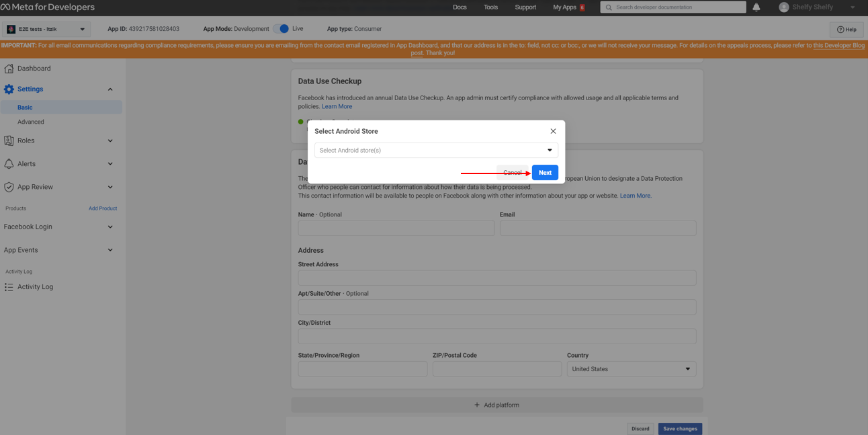Click the user profile avatar

coord(783,7)
